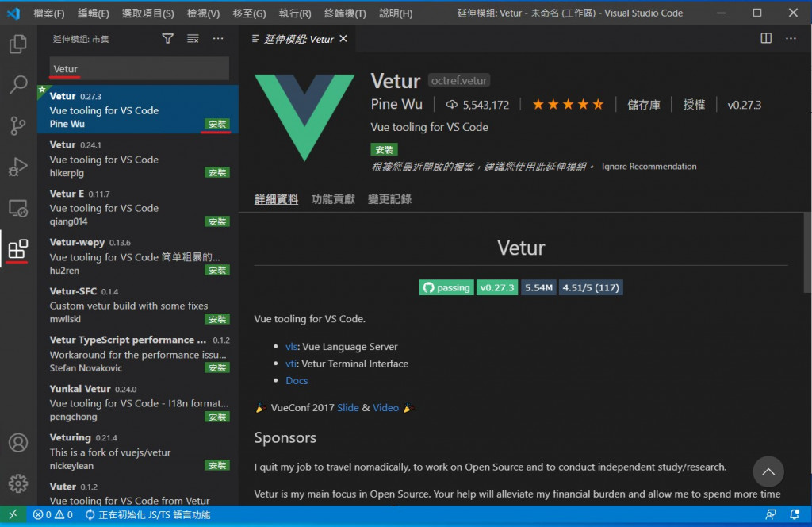Viewport: 812px width, 527px height.
Task: Click the VS Code logo icon in title bar
Action: [13, 13]
